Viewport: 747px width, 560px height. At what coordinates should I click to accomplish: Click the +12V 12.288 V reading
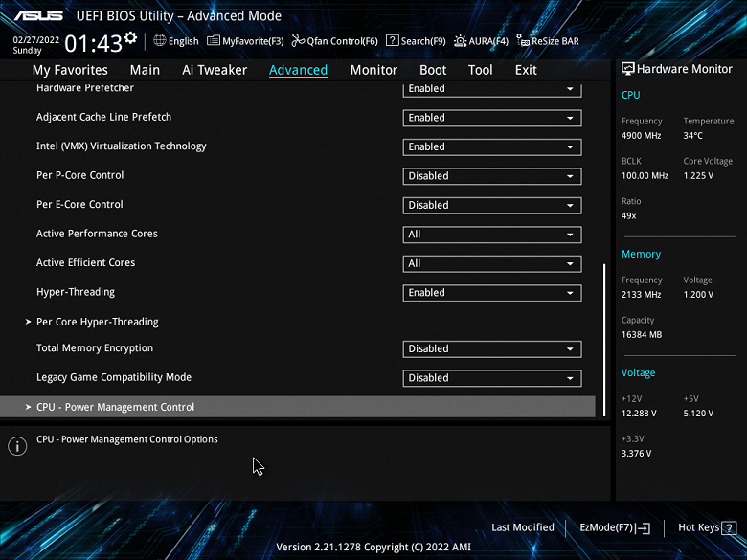[x=639, y=414]
